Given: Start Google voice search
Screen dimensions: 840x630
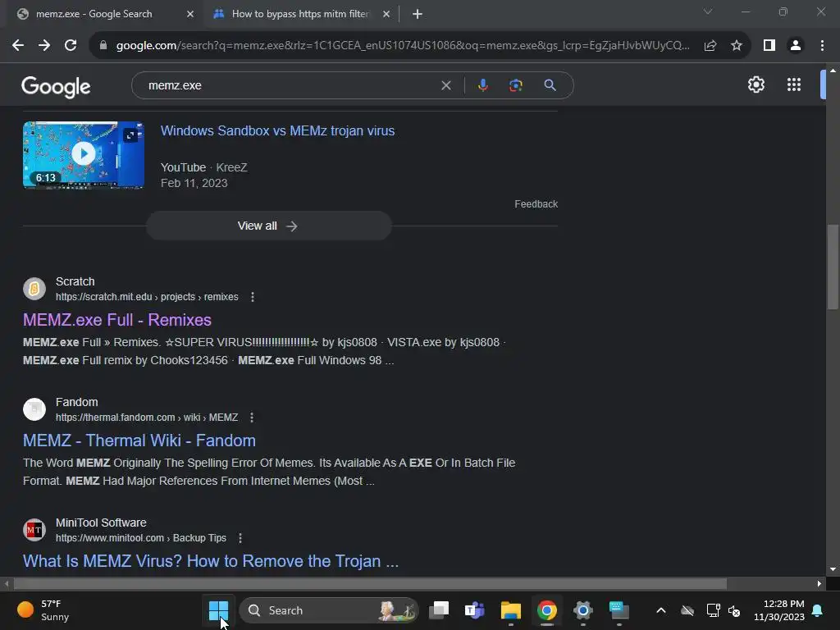Looking at the screenshot, I should point(482,85).
